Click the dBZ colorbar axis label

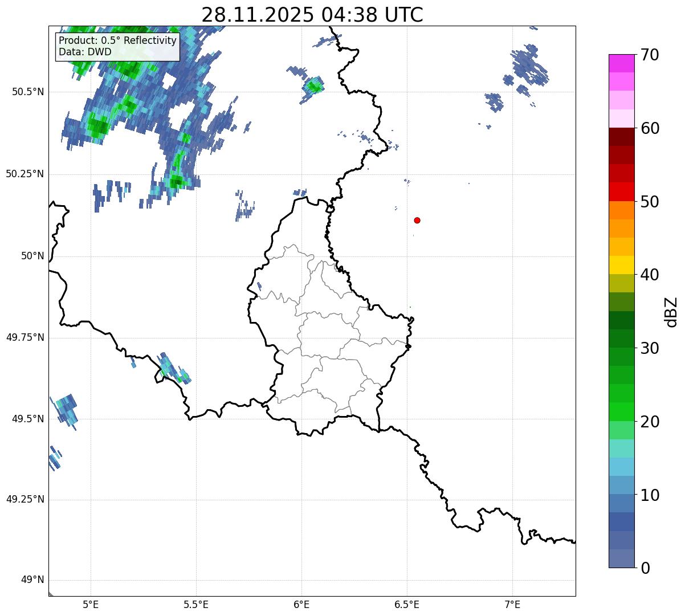click(x=672, y=312)
